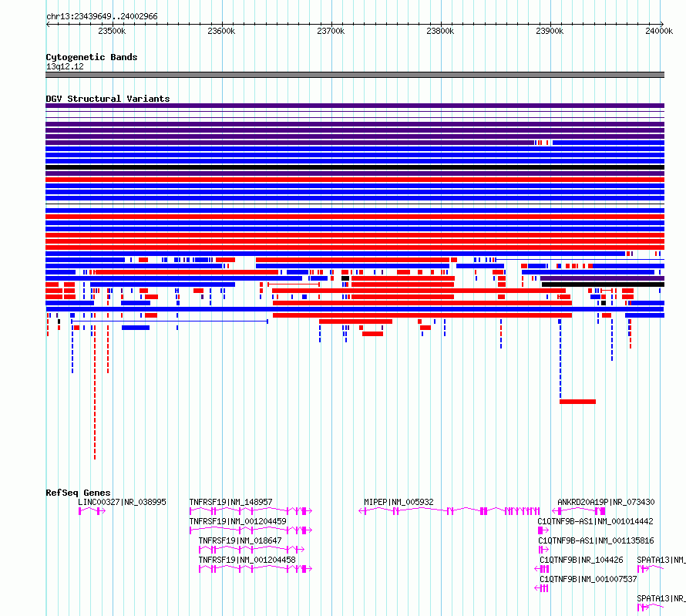Click the TNFRSF19 NM_148957 transcript glyph
The width and height of the screenshot is (686, 616).
coord(251,511)
